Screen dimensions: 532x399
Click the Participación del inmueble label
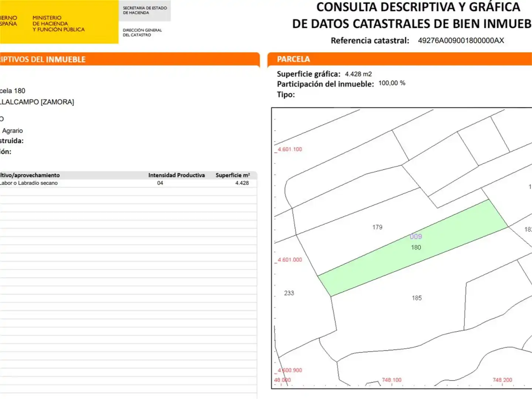pyautogui.click(x=325, y=84)
